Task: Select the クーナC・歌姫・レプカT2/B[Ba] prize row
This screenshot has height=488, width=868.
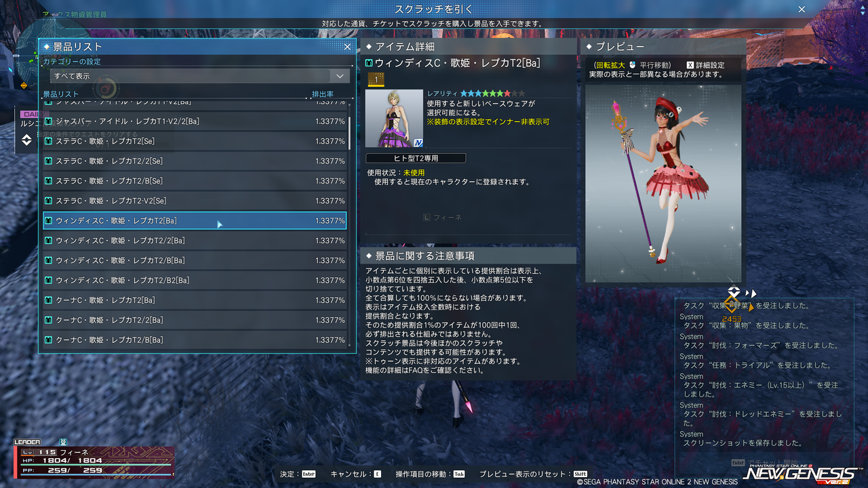Action: pos(195,340)
